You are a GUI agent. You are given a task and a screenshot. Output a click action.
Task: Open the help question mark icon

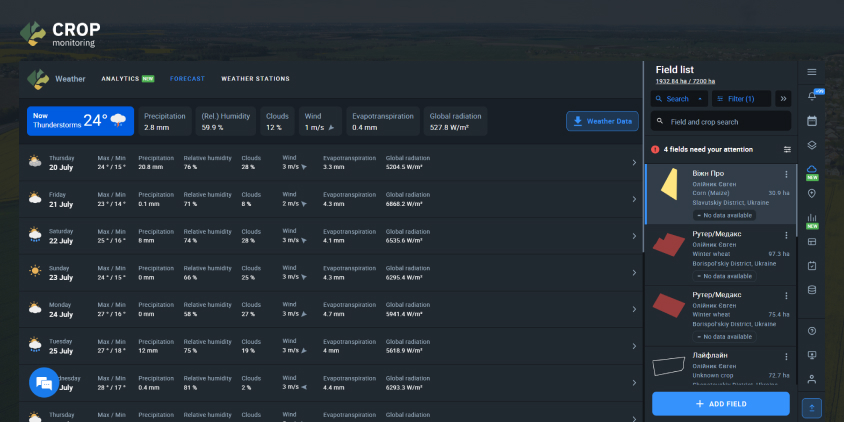812,331
